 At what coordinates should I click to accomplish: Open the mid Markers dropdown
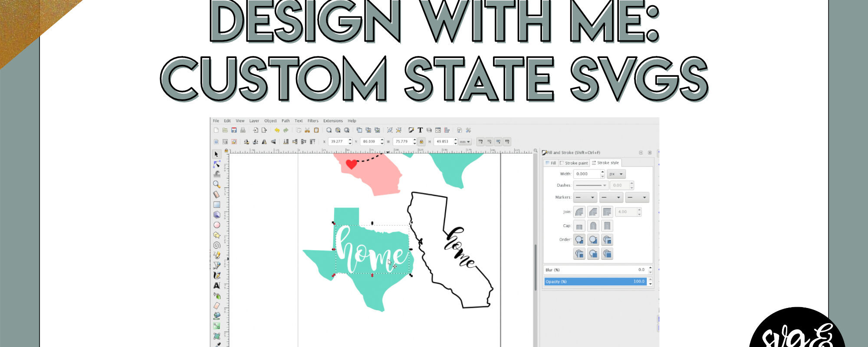[x=612, y=197]
